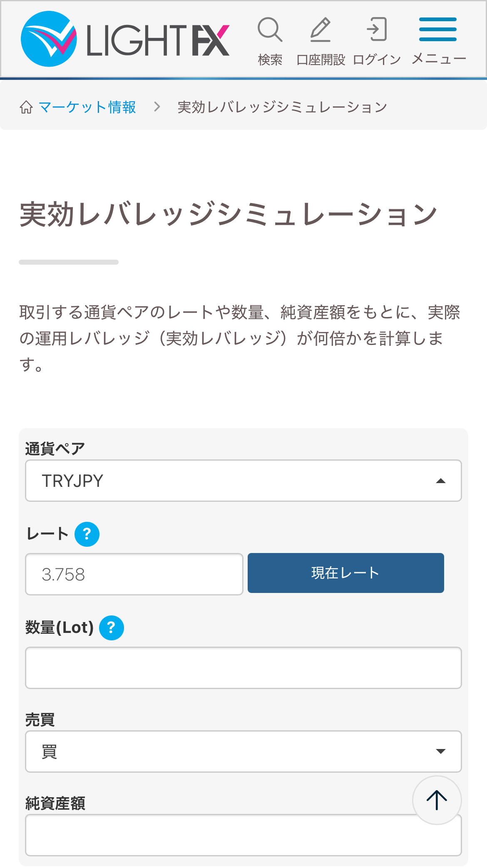Click the help icon beside 数量(Lot)
This screenshot has width=487, height=868.
[x=112, y=627]
